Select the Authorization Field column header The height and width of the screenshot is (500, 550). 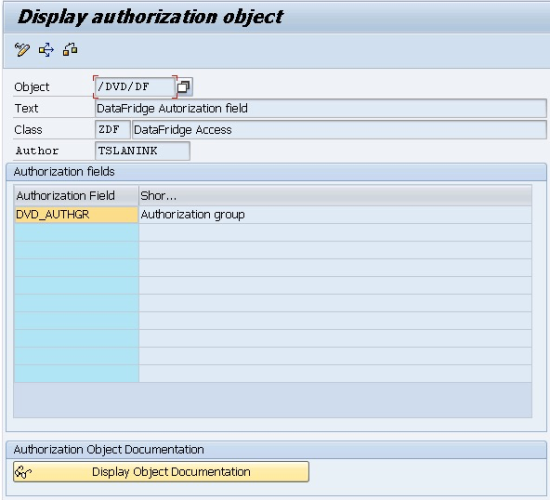pos(76,196)
